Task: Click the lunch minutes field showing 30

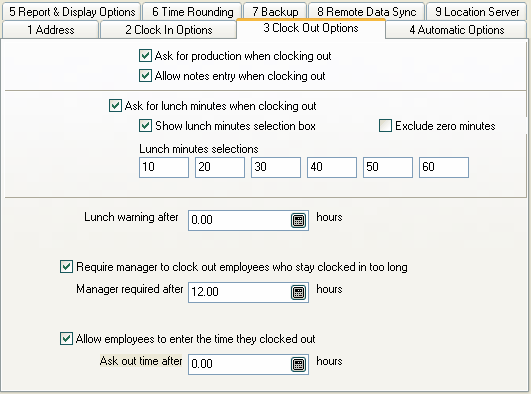Action: point(276,167)
